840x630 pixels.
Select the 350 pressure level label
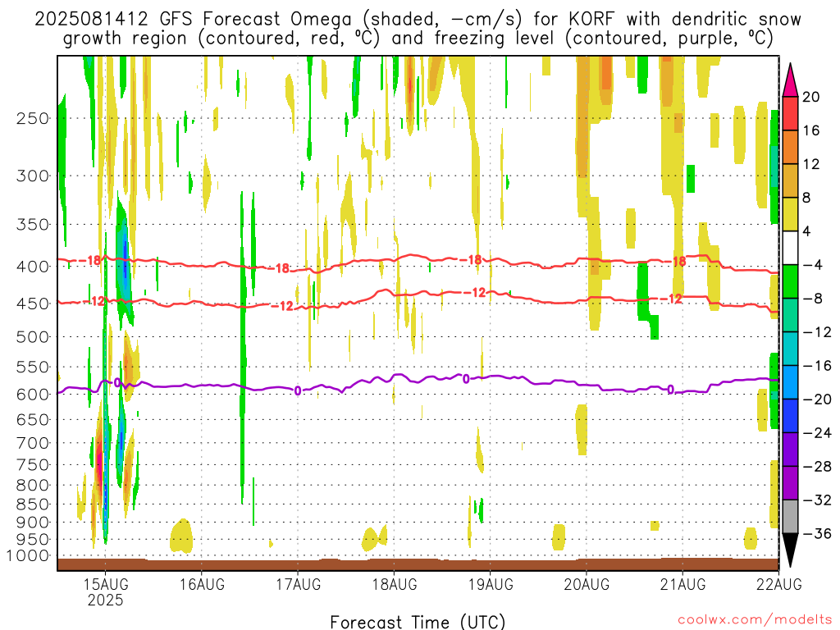(x=33, y=225)
